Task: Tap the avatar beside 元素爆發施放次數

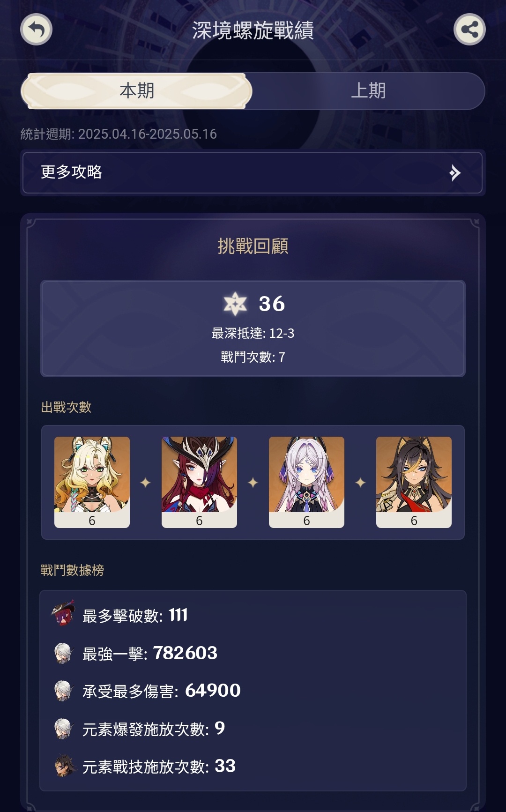Action: 63,729
